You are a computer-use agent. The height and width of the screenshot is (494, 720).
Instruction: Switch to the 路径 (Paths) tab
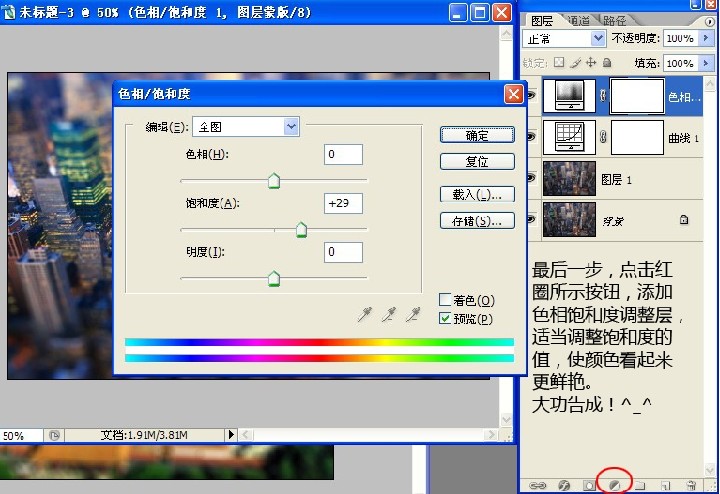click(615, 19)
